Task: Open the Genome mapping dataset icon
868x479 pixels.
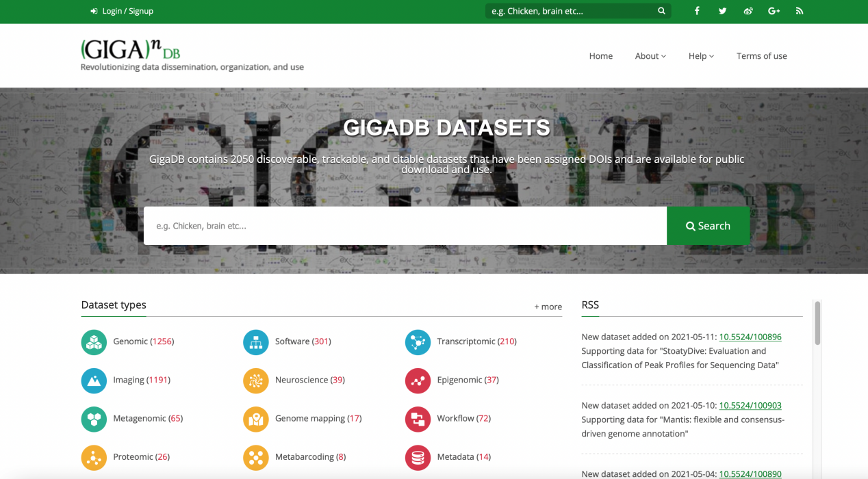Action: tap(256, 418)
